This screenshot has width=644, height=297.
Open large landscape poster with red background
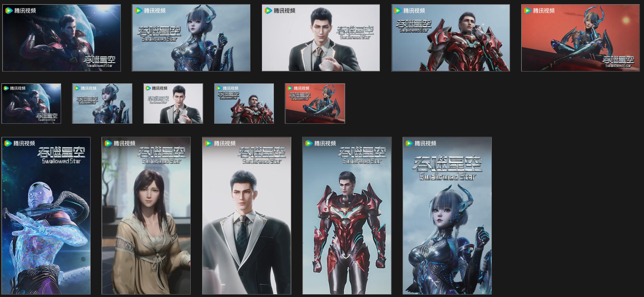pos(580,38)
